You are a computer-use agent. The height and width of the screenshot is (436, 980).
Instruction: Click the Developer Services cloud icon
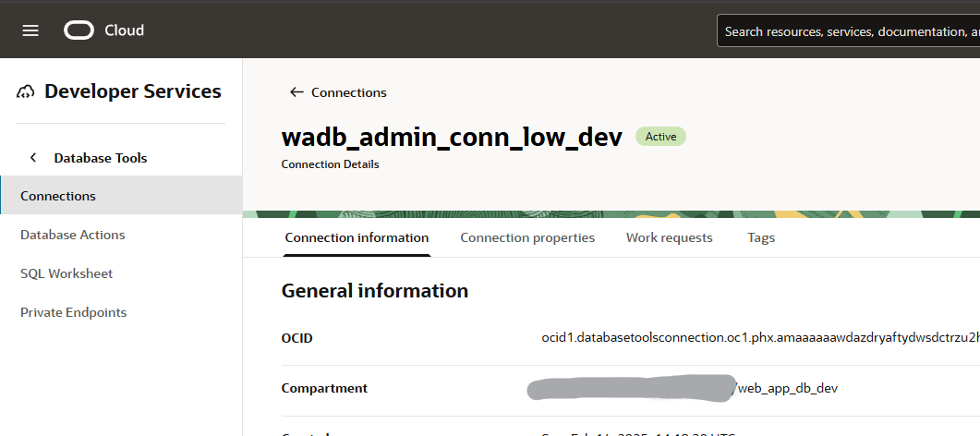(25, 91)
